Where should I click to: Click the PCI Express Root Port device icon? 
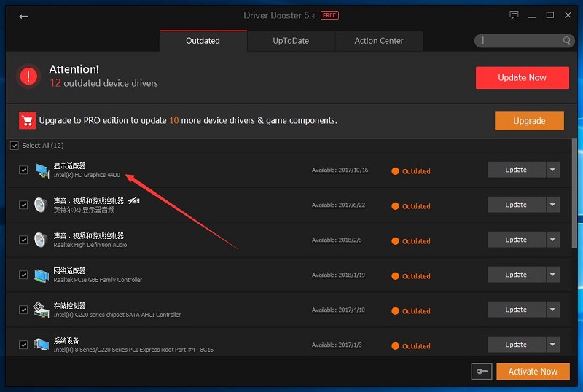point(42,345)
